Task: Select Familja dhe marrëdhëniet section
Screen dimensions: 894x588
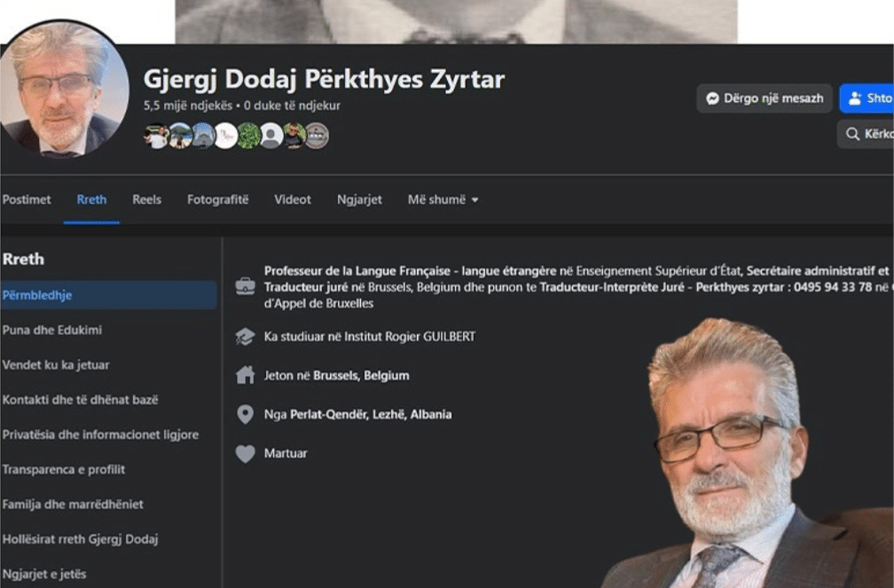Action: click(73, 505)
